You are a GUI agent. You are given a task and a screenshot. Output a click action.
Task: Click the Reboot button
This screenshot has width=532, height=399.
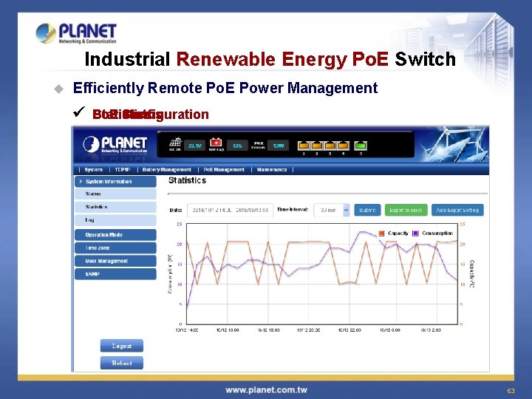122,363
